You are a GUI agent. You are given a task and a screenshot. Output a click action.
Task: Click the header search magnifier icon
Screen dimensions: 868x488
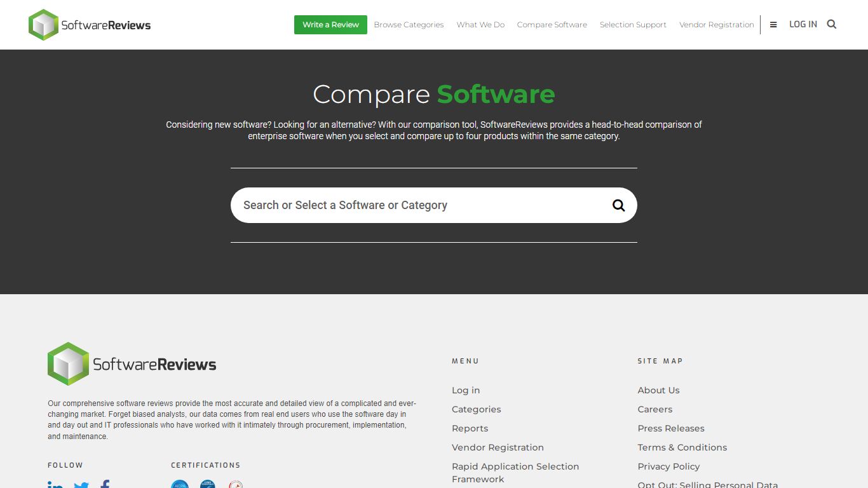coord(832,24)
